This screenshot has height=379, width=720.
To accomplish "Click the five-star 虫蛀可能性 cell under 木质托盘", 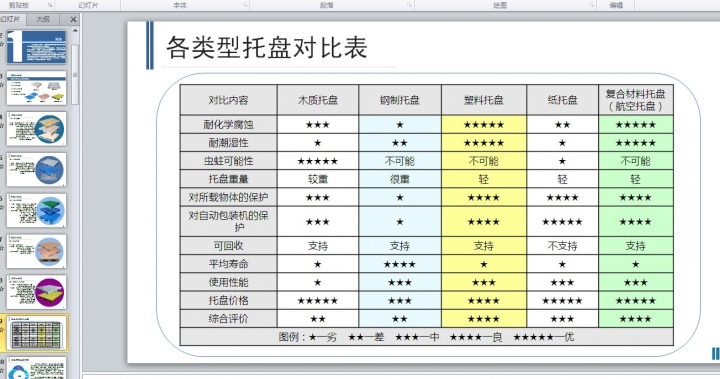I will click(x=318, y=161).
